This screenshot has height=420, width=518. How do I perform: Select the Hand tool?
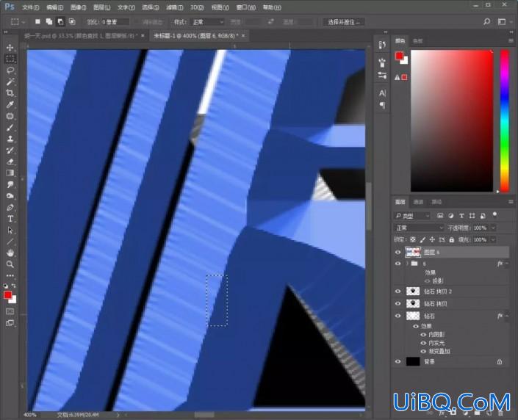(10, 253)
